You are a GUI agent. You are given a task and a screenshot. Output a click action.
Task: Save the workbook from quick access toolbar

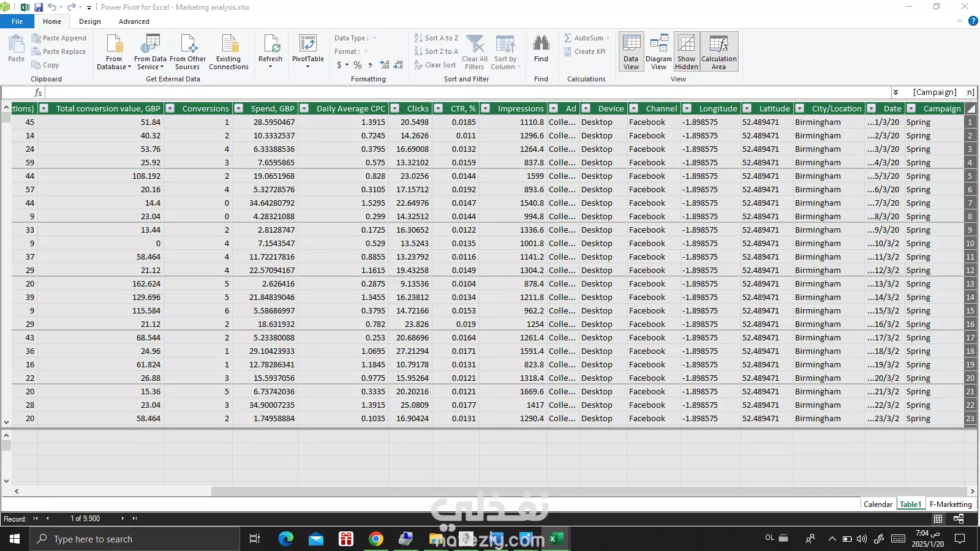[39, 7]
